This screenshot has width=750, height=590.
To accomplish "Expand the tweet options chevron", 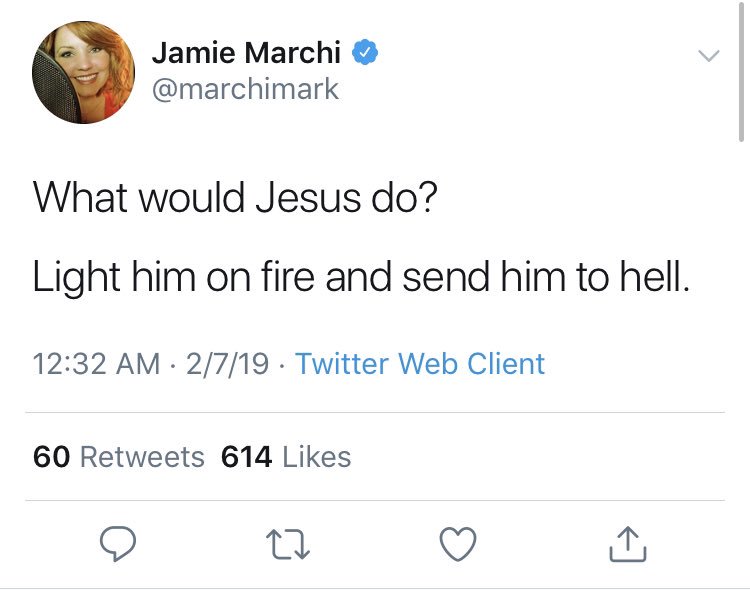I will [709, 56].
